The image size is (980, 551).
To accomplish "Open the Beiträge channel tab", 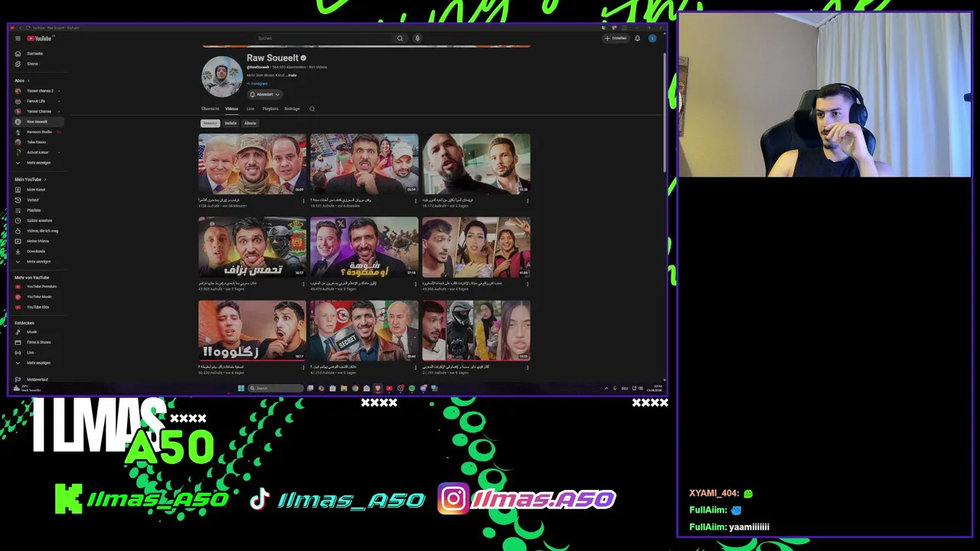I will coord(292,109).
